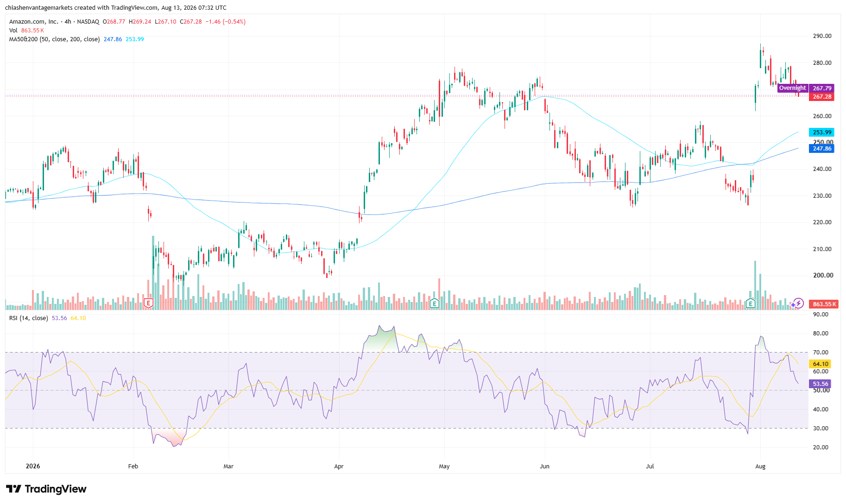Click the chiashenvantagemarkets attribution header text
The width and height of the screenshot is (846, 504).
click(x=116, y=8)
